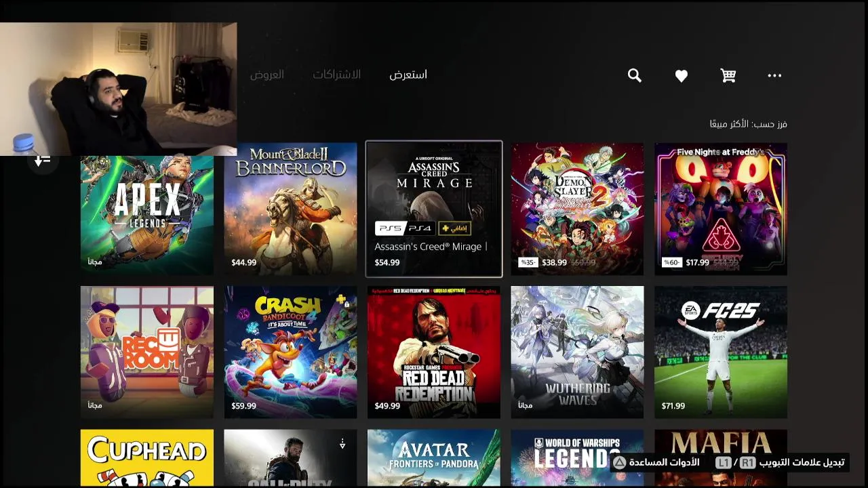Select the Assassin's Creed Mirage tile

[434, 209]
